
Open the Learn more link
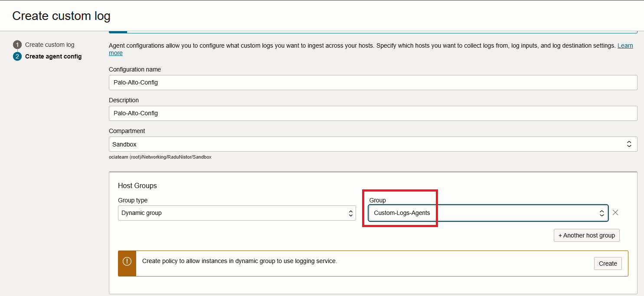coord(625,46)
